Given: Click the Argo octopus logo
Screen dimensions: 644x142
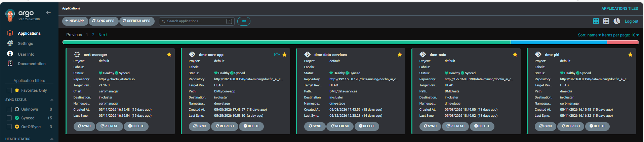Looking at the screenshot, I should pyautogui.click(x=10, y=15).
